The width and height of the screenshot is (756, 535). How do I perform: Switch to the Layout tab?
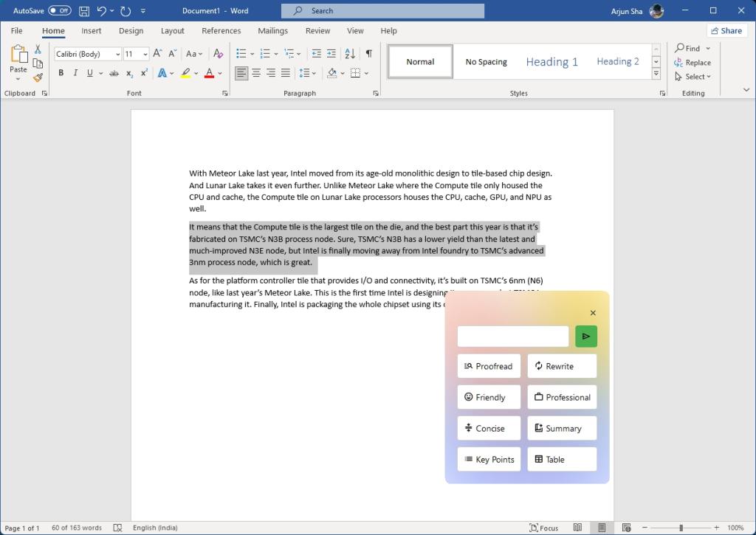tap(172, 30)
